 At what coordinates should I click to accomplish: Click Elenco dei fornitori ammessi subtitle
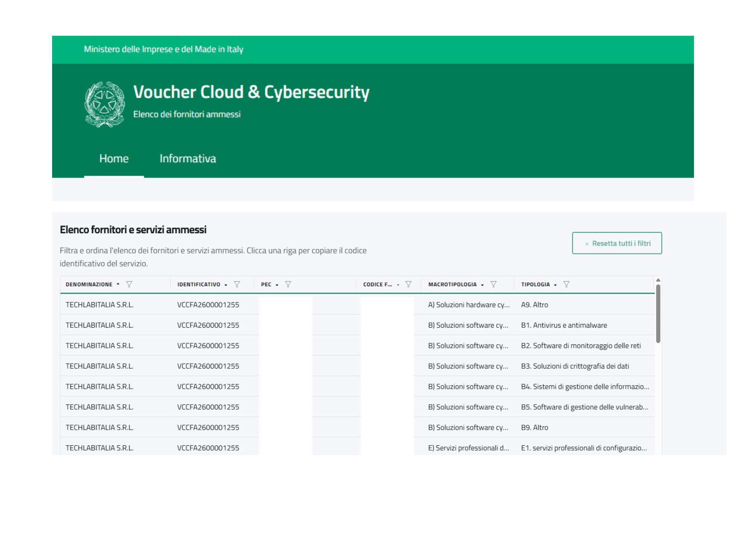187,114
